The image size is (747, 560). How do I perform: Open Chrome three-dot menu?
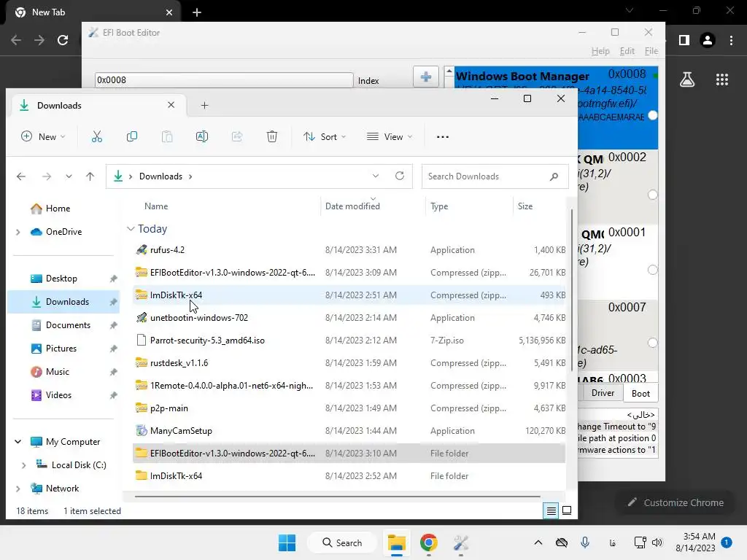click(731, 40)
